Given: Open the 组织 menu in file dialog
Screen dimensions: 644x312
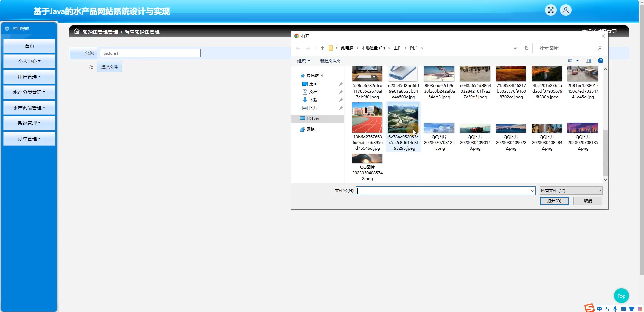Looking at the screenshot, I should coord(304,61).
